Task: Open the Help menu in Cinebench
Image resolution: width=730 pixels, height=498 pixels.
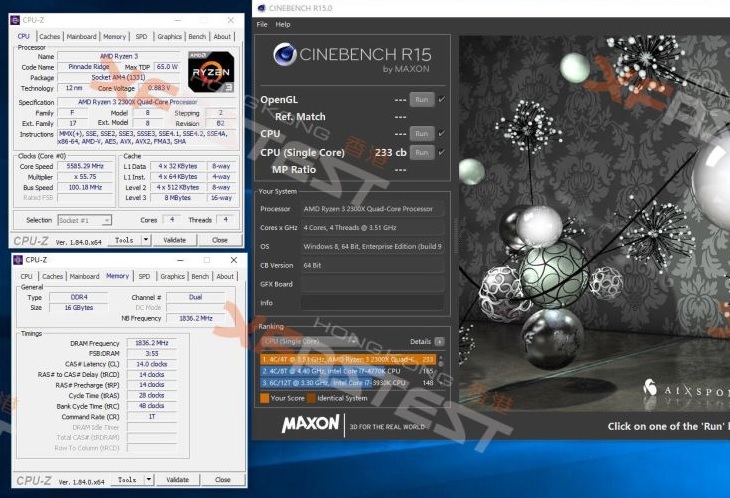Action: point(283,24)
